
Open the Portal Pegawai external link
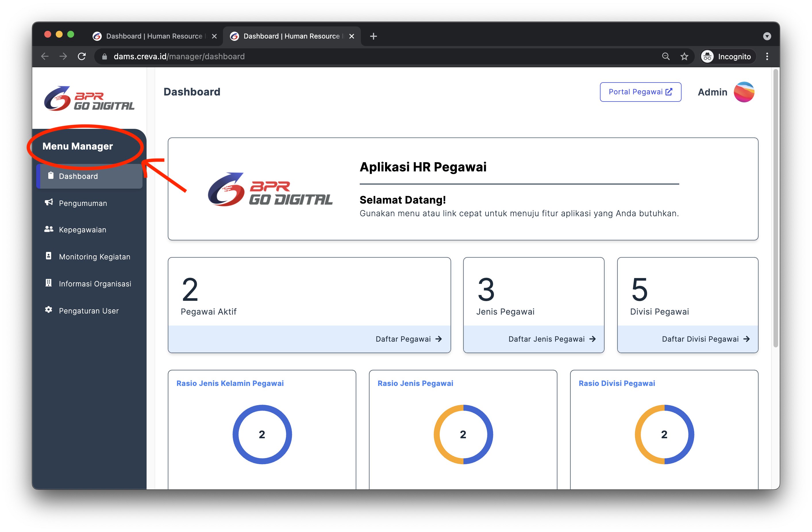coord(640,91)
